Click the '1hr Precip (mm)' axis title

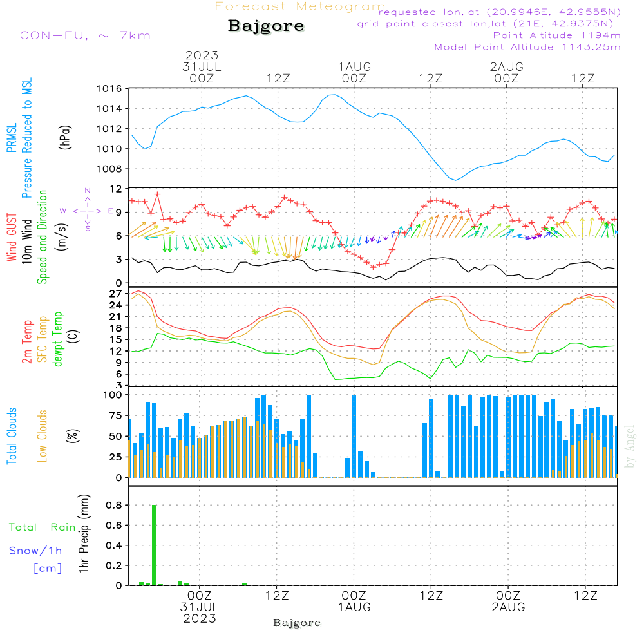click(84, 533)
